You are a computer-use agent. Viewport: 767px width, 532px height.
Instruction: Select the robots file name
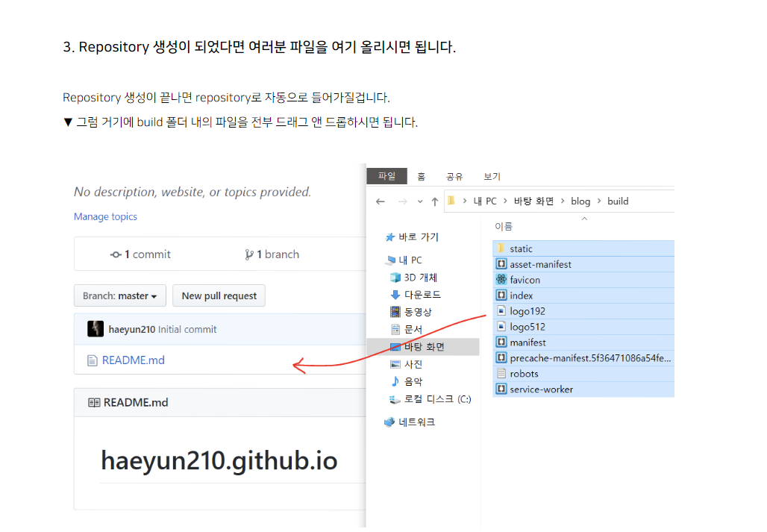point(524,374)
